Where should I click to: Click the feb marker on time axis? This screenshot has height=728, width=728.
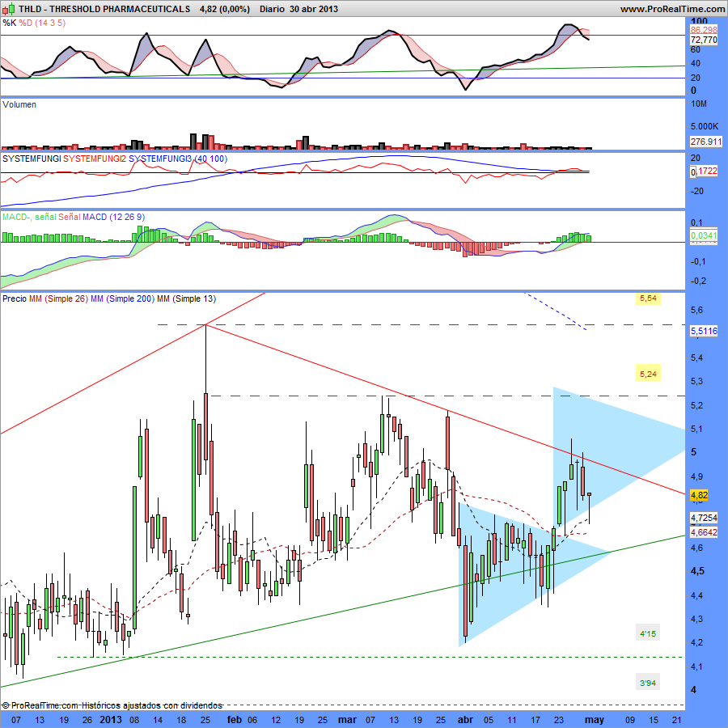point(234,720)
